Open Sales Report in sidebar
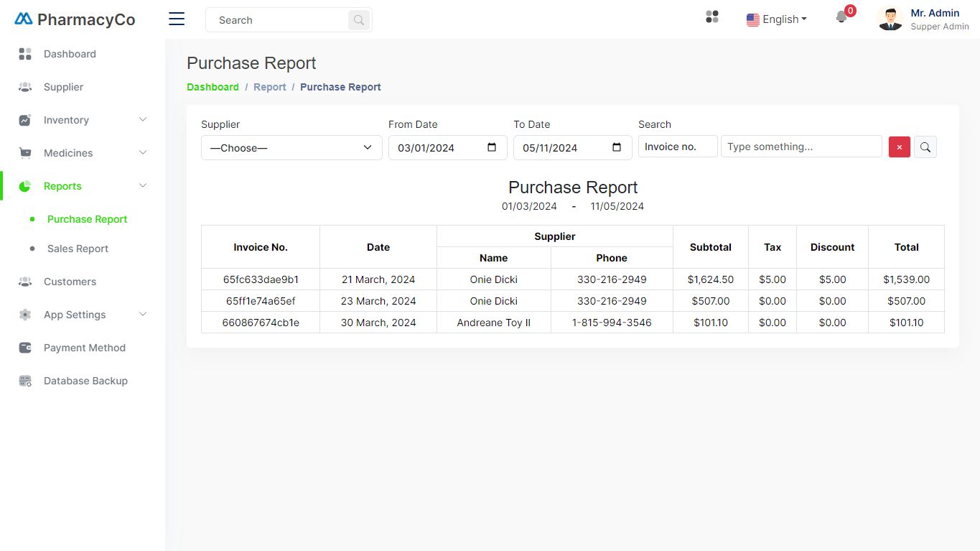 click(x=78, y=249)
